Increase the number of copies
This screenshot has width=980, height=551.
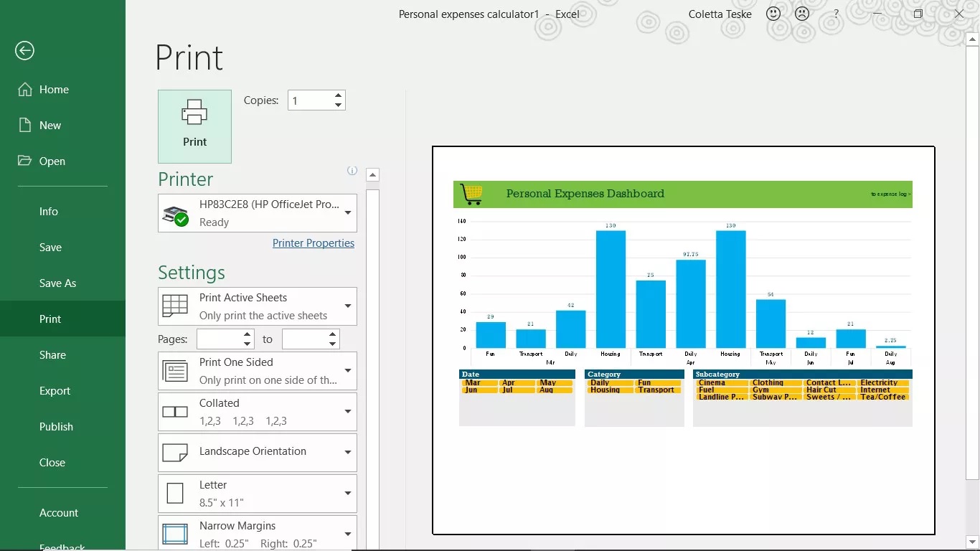pos(338,95)
